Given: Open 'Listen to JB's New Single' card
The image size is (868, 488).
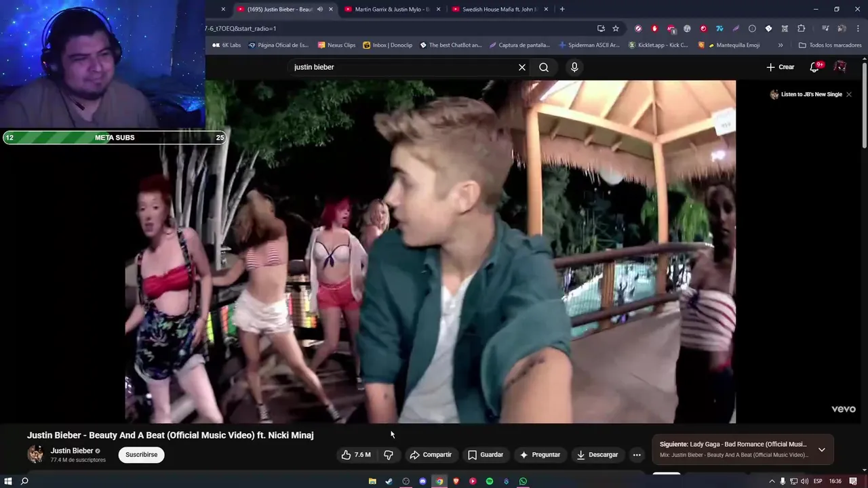Looking at the screenshot, I should (806, 94).
